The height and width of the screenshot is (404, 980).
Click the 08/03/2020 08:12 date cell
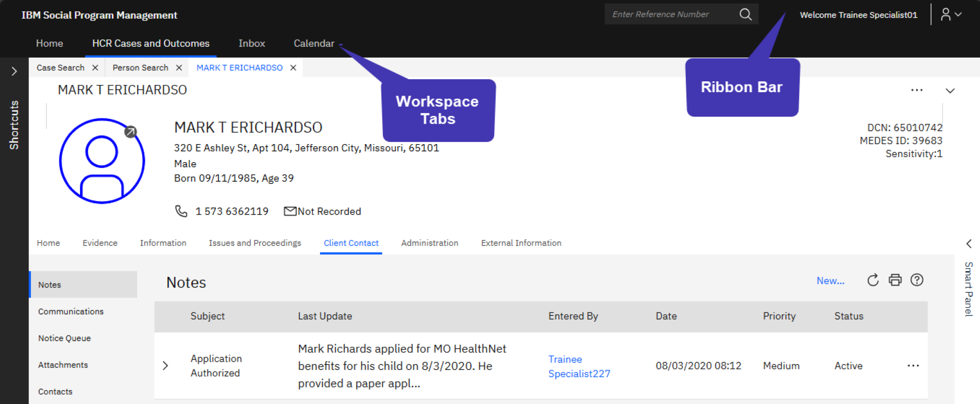pyautogui.click(x=698, y=365)
